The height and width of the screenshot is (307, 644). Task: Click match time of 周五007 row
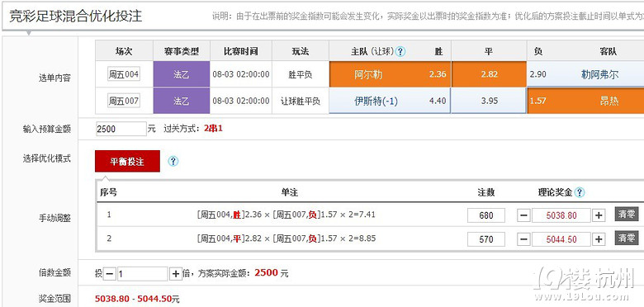click(241, 101)
